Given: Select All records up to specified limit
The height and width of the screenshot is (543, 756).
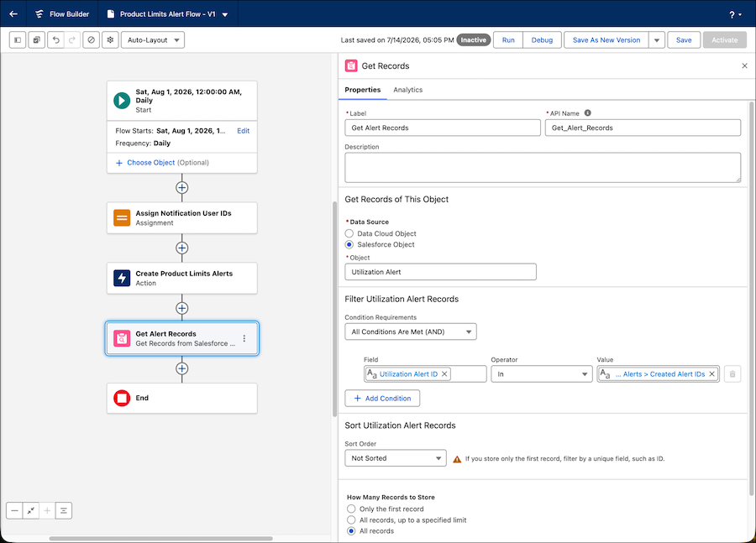Looking at the screenshot, I should pos(351,520).
